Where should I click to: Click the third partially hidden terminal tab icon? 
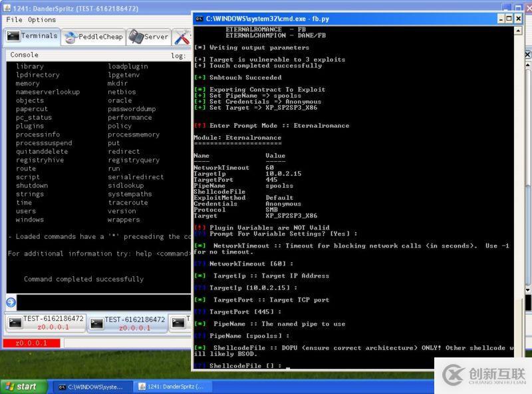click(178, 323)
